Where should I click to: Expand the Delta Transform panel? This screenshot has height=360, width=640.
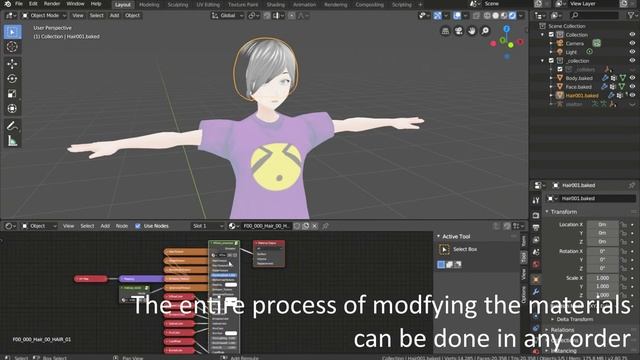575,319
